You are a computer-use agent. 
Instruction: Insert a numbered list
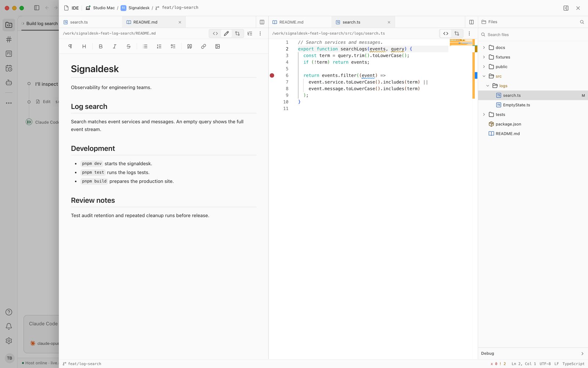[159, 46]
